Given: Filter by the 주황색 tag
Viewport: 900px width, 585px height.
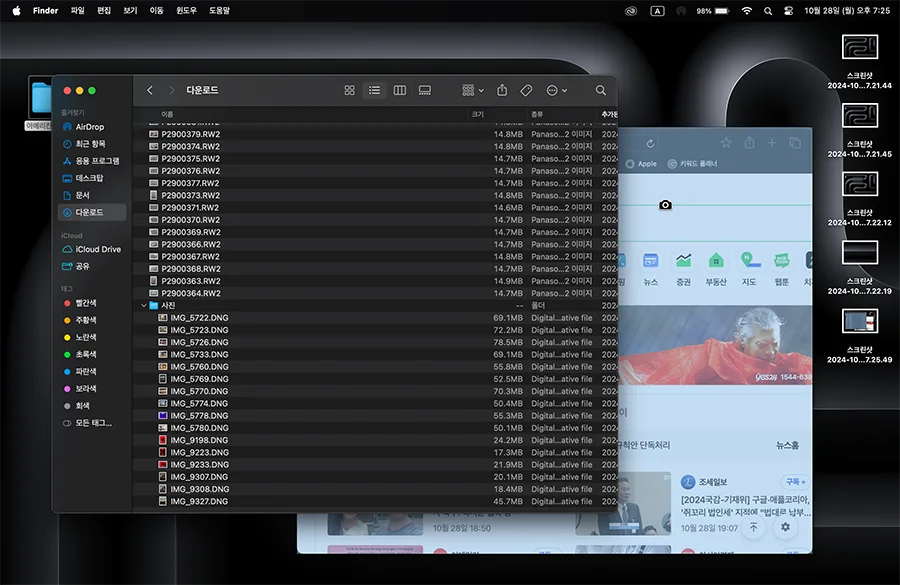Looking at the screenshot, I should point(92,320).
